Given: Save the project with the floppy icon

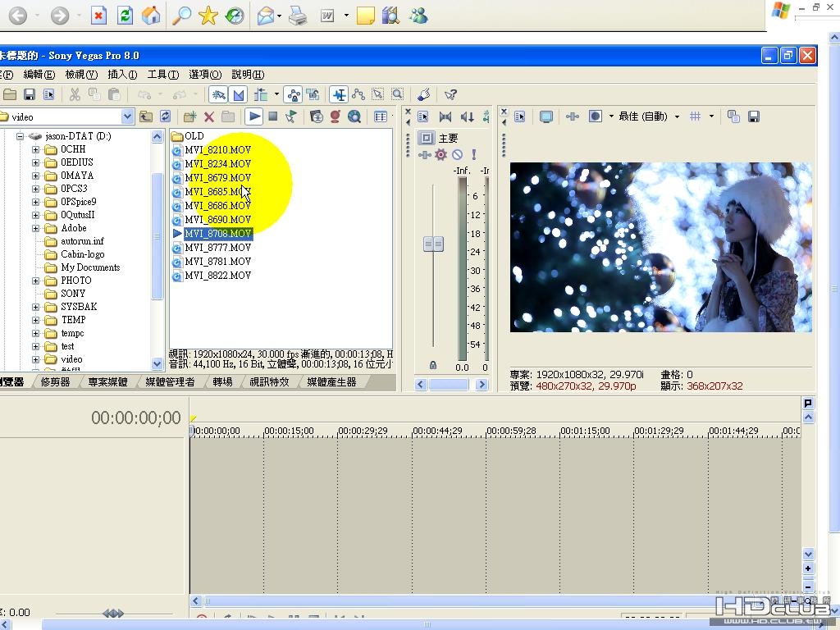Looking at the screenshot, I should [30, 95].
